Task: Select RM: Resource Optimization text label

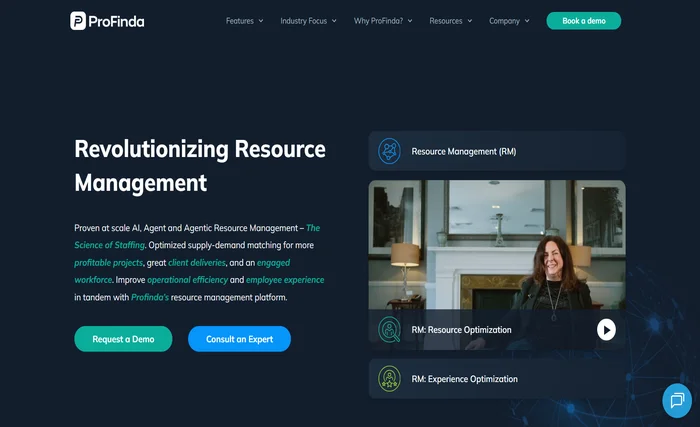Action: click(x=461, y=330)
